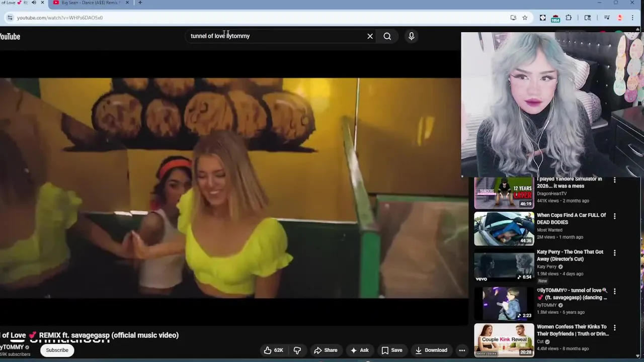Subscribe to the ilyTOMMY channel
Image resolution: width=644 pixels, height=362 pixels.
[57, 350]
